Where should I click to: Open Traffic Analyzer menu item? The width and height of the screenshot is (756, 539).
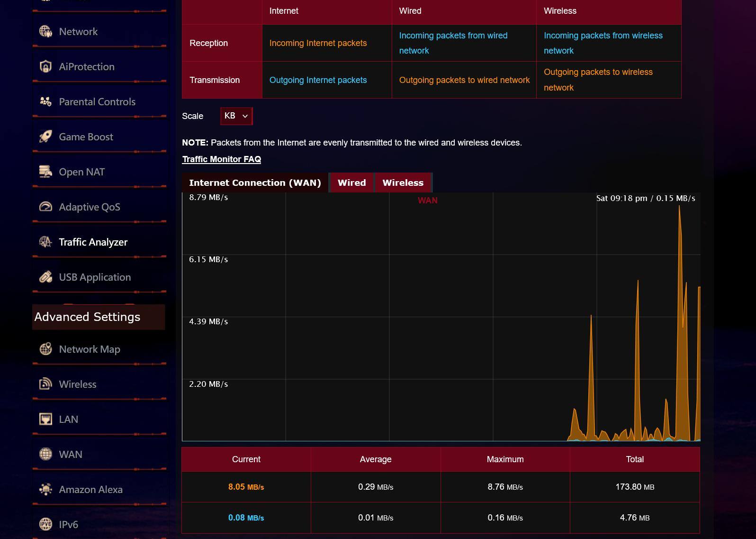click(93, 242)
